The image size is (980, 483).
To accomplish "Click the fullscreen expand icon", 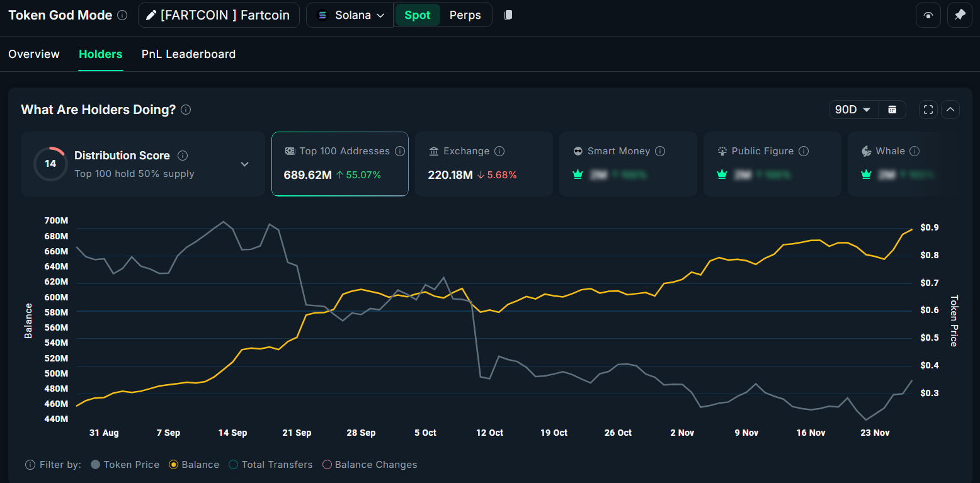I will click(928, 109).
